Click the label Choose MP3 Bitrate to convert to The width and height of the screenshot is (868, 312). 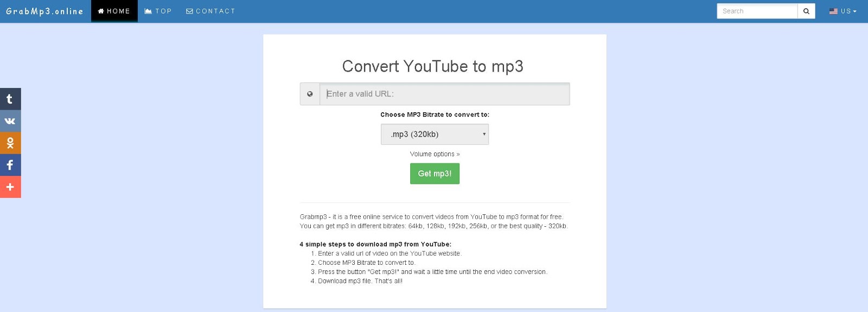coord(435,114)
